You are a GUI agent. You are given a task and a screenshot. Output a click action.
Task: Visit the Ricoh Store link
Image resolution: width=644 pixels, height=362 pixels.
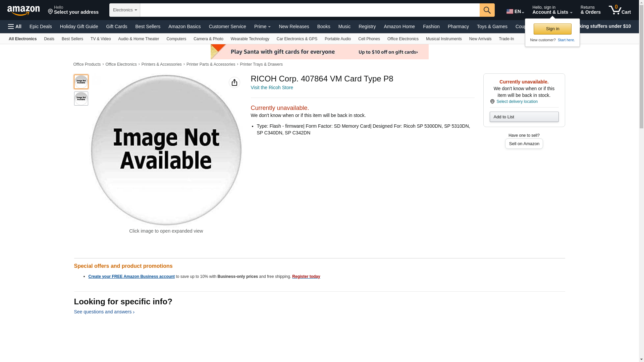(272, 87)
